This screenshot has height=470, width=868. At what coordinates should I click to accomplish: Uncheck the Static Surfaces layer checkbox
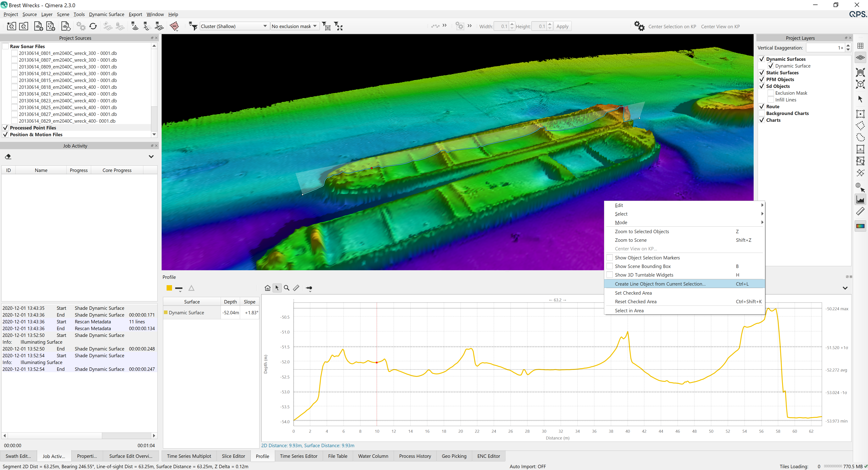tap(762, 73)
